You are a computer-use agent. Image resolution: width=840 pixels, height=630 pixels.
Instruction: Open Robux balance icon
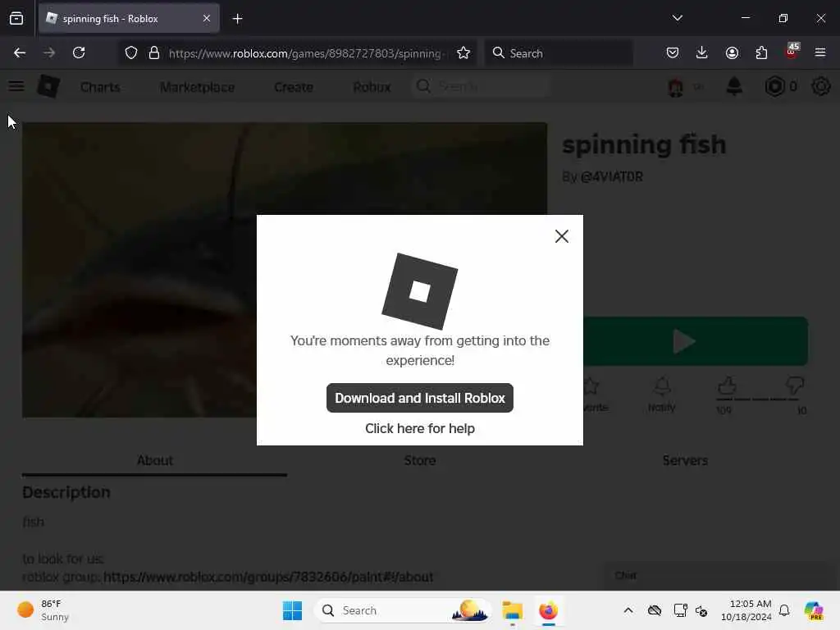(774, 86)
